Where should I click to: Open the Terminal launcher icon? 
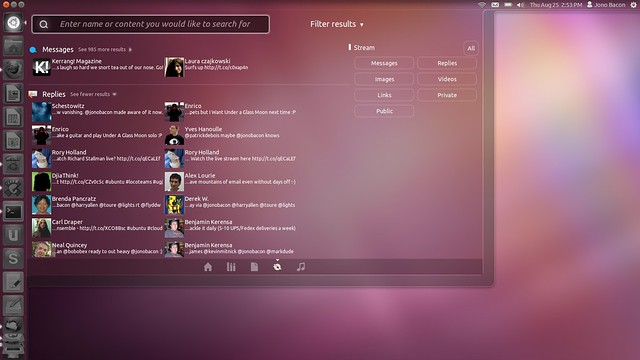click(13, 212)
